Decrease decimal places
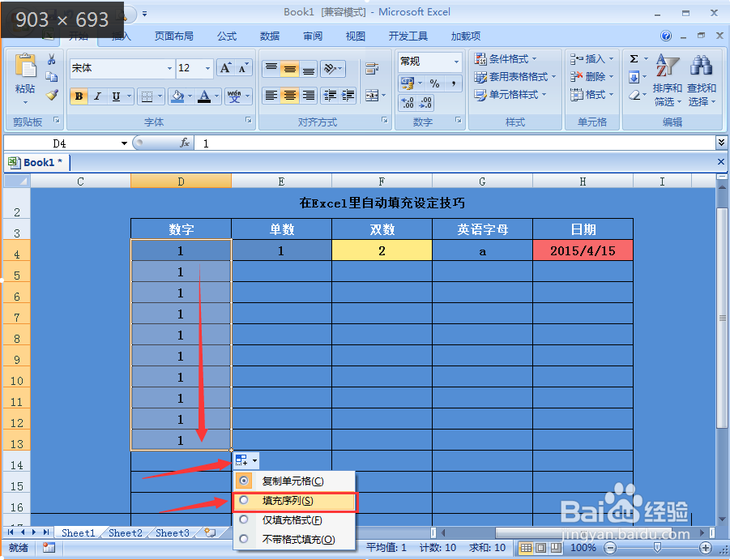 pyautogui.click(x=425, y=102)
